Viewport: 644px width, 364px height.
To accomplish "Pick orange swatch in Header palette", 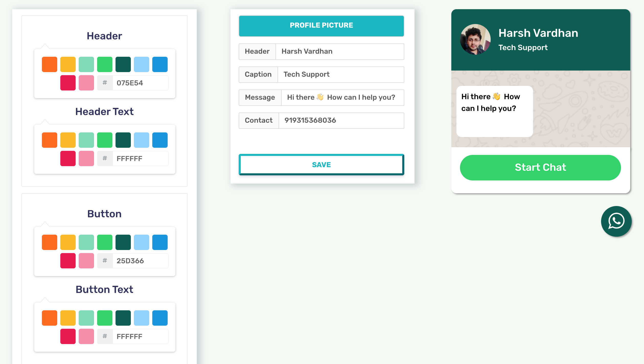I will (50, 64).
